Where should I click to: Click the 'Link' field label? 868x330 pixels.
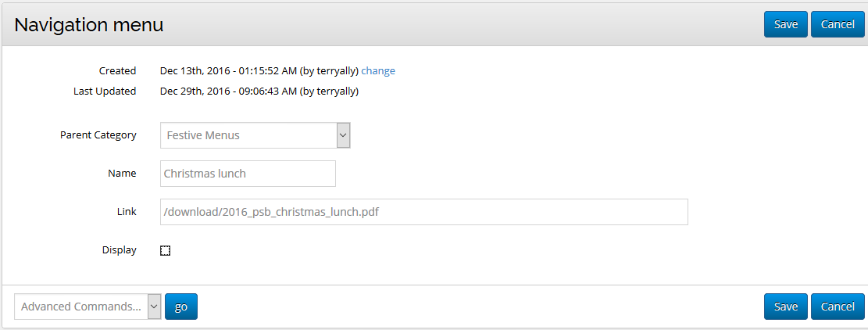pos(126,211)
